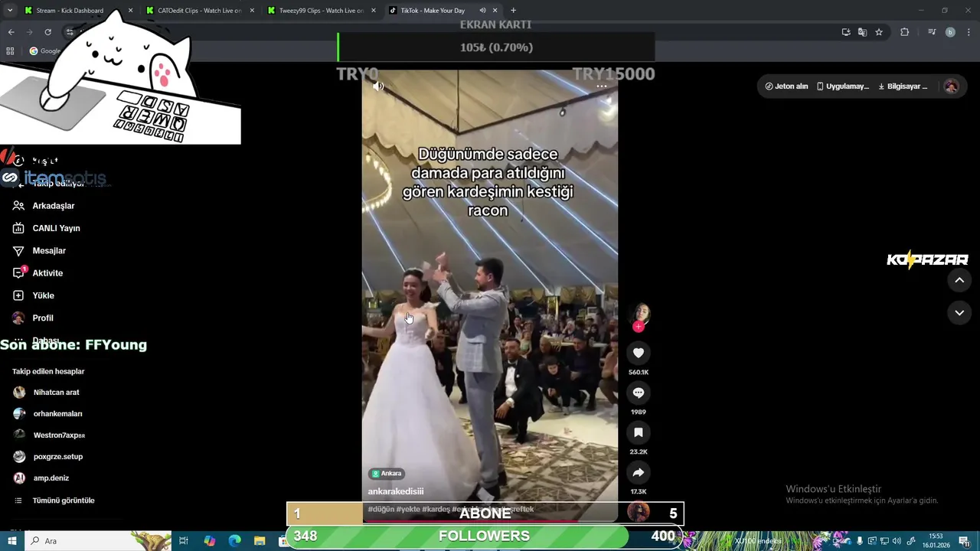Reload the page with refresh icon
Screen dimensions: 980x551
coord(47,32)
